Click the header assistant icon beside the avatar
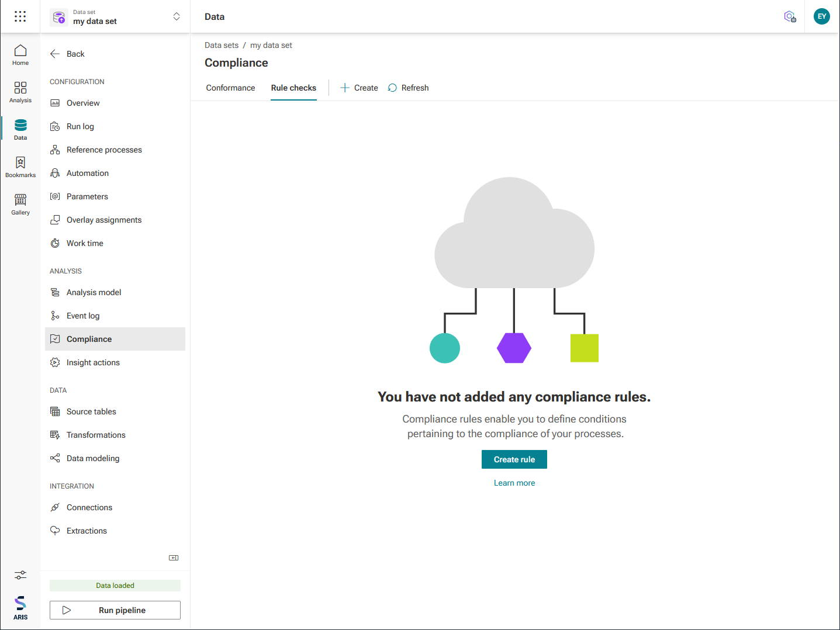 click(x=790, y=16)
